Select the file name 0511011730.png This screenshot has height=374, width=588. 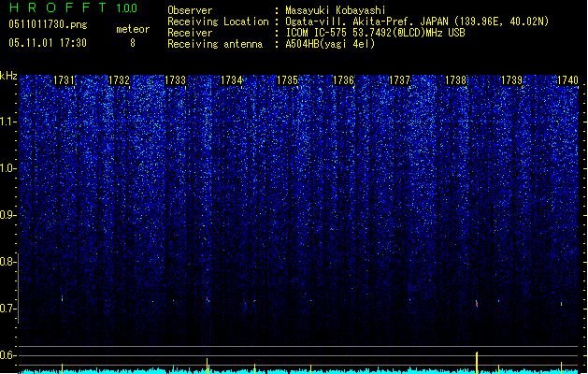click(48, 24)
